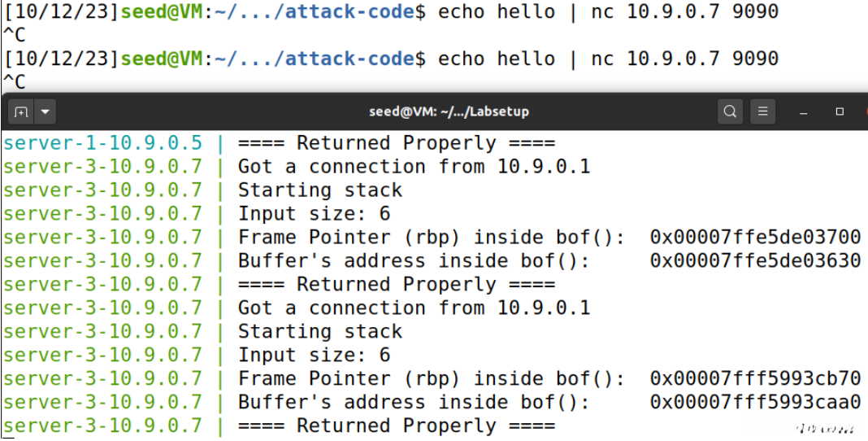Open a new terminal tab
The width and height of the screenshot is (868, 441).
[20, 111]
